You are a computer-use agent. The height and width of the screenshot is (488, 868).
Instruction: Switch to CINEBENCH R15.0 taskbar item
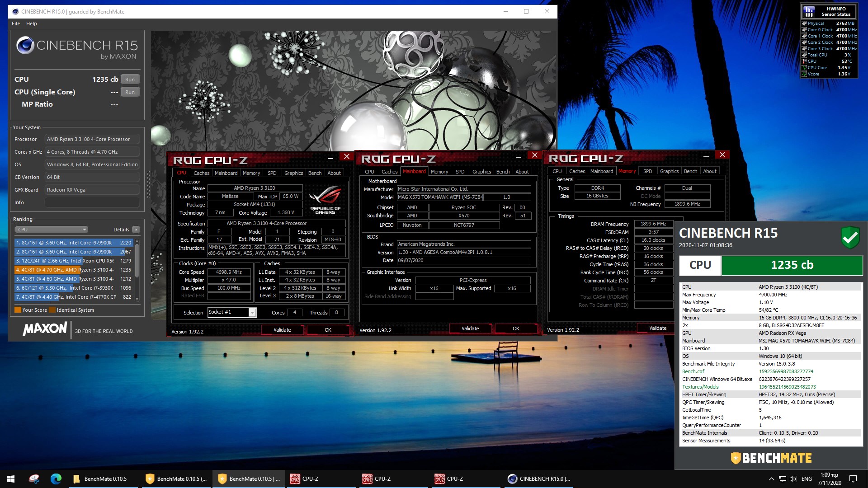[x=538, y=479]
